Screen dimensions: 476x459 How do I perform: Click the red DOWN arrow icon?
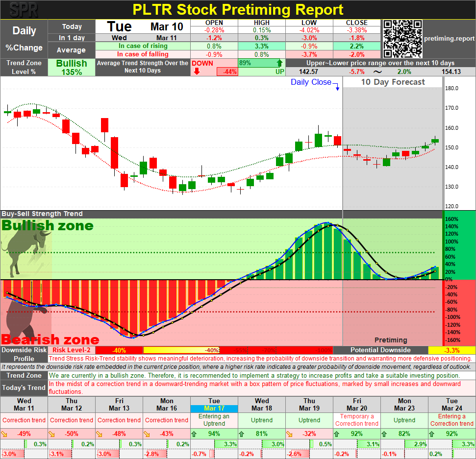click(x=197, y=72)
